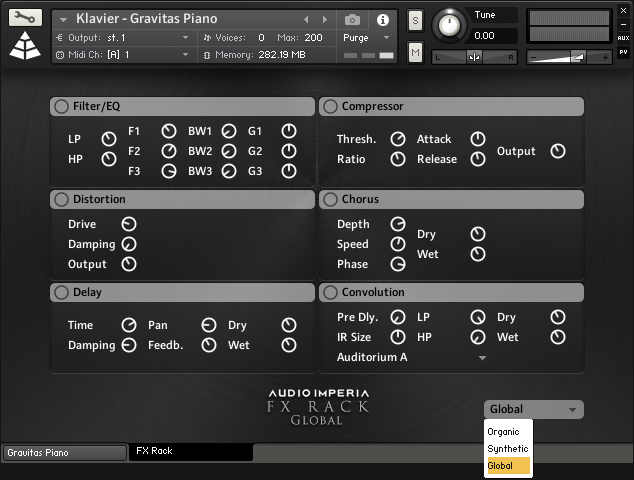The height and width of the screenshot is (480, 634).
Task: Click the Filter LP knob
Action: click(x=109, y=139)
